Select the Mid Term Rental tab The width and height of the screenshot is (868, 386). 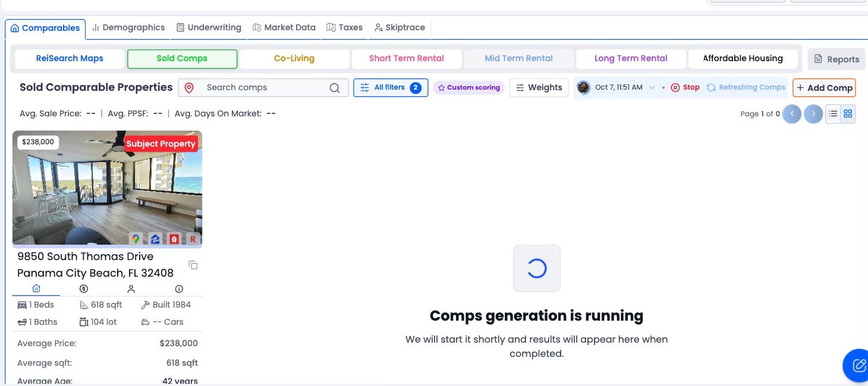(x=519, y=59)
